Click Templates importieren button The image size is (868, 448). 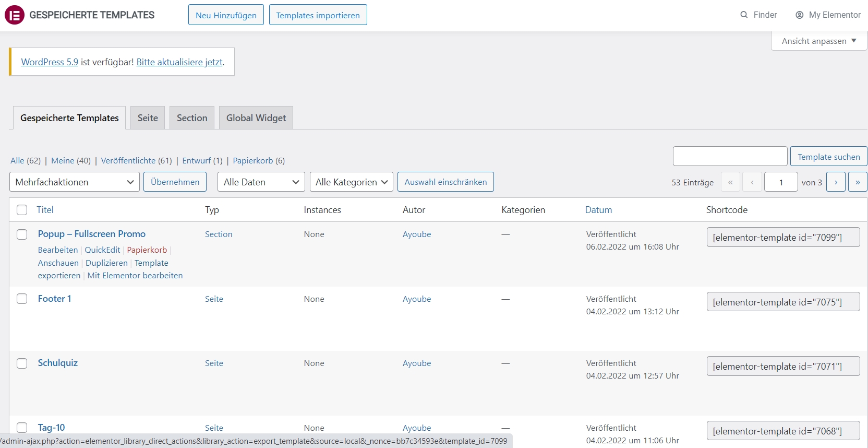[318, 15]
